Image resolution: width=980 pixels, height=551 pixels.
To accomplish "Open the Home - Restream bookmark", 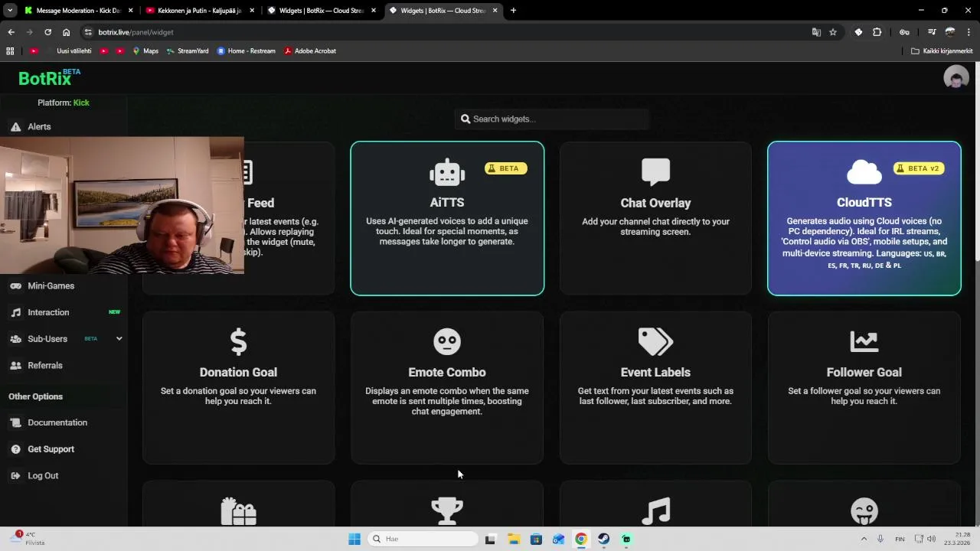I will coord(246,51).
